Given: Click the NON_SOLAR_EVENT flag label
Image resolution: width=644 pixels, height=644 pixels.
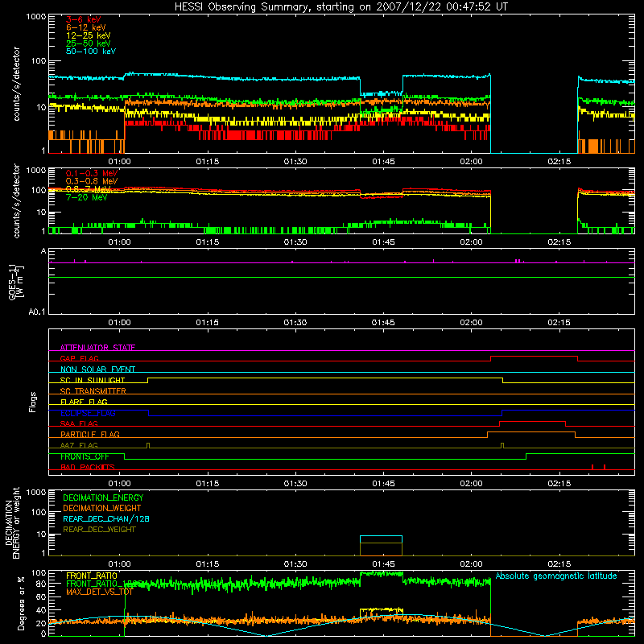Looking at the screenshot, I should click(x=97, y=369).
